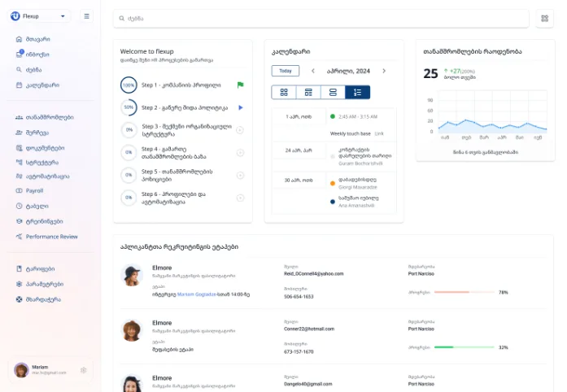Go to next month with right chevron
Screen dimensions: 567x392
tap(384, 71)
